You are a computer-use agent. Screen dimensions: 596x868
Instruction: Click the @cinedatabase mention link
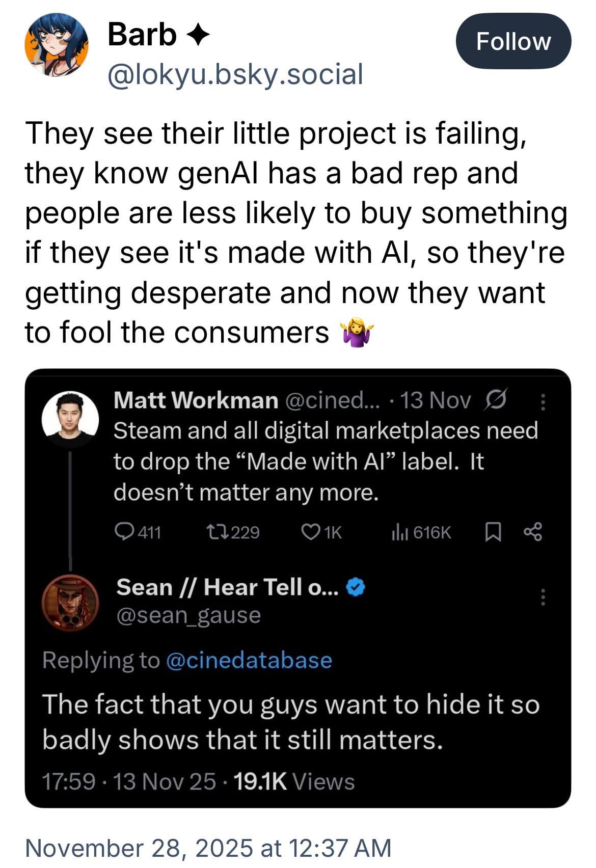249,660
